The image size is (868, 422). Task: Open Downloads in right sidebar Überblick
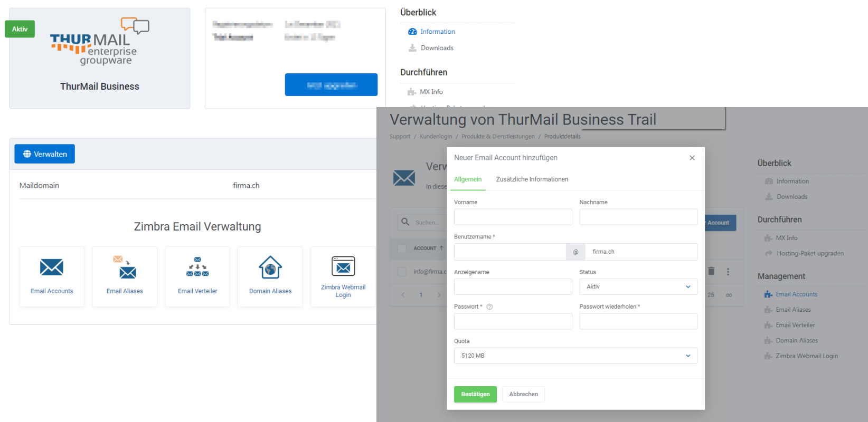(792, 197)
